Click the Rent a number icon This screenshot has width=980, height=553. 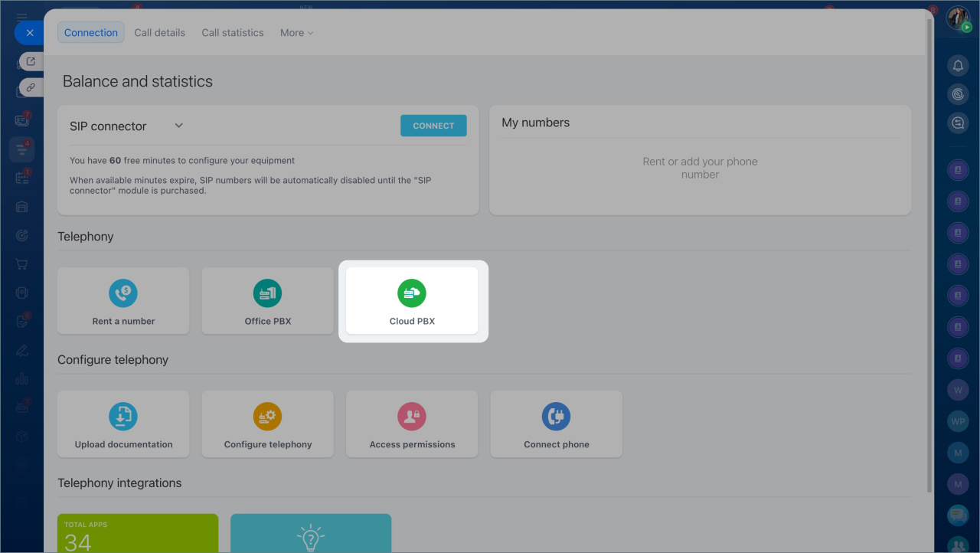[x=123, y=293]
